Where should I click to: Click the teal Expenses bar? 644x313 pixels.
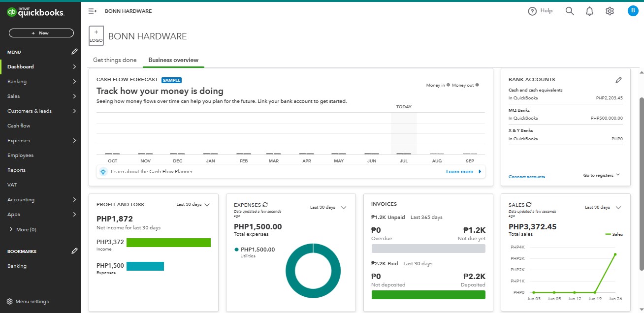[145, 266]
